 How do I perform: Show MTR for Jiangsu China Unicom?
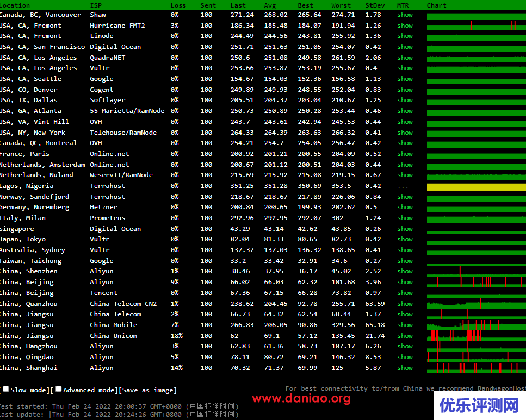(x=405, y=336)
